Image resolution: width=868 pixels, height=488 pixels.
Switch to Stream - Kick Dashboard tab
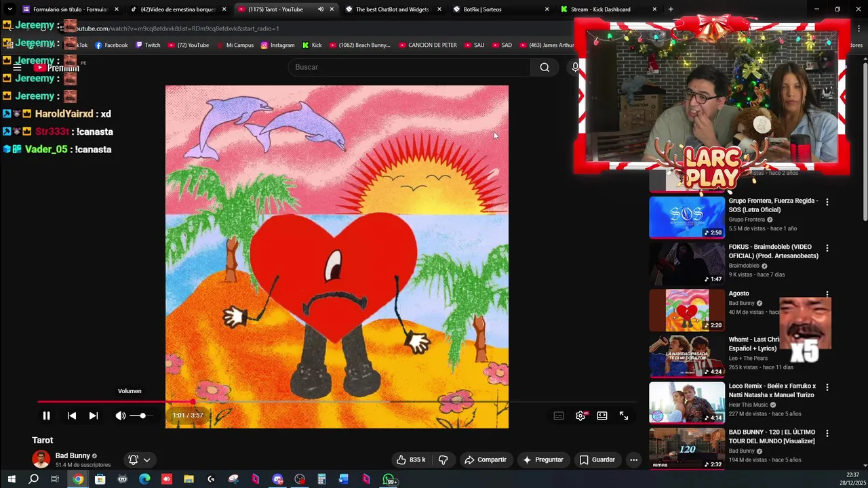click(608, 9)
